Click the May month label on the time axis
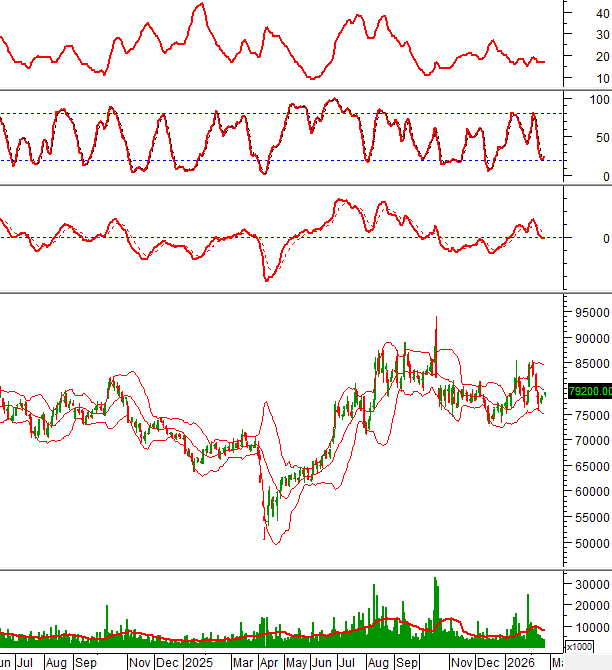612x670 pixels. [297, 662]
